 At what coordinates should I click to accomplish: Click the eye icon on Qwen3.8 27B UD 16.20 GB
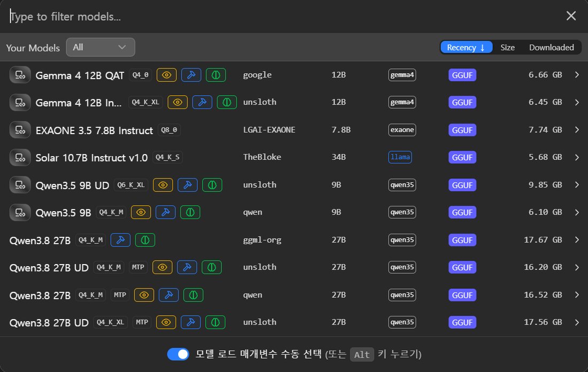(x=163, y=267)
